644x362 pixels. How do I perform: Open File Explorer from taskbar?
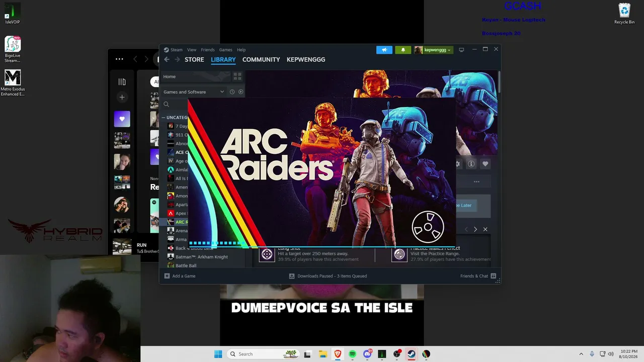(323, 354)
